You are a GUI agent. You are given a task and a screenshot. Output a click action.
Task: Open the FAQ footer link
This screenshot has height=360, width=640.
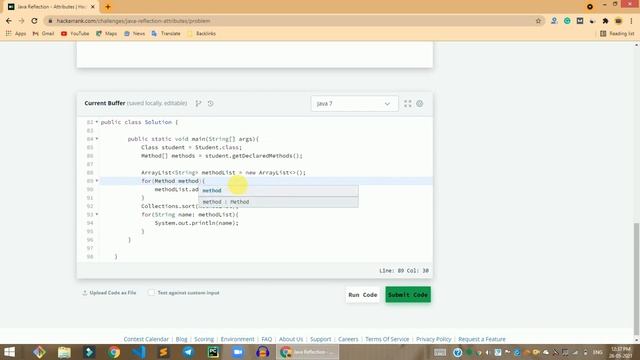coord(267,339)
